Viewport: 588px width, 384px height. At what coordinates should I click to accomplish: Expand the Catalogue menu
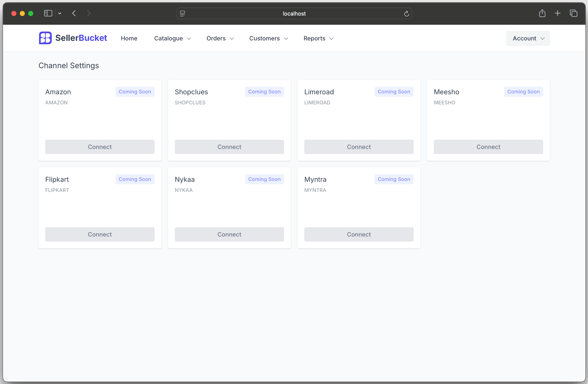(x=172, y=38)
